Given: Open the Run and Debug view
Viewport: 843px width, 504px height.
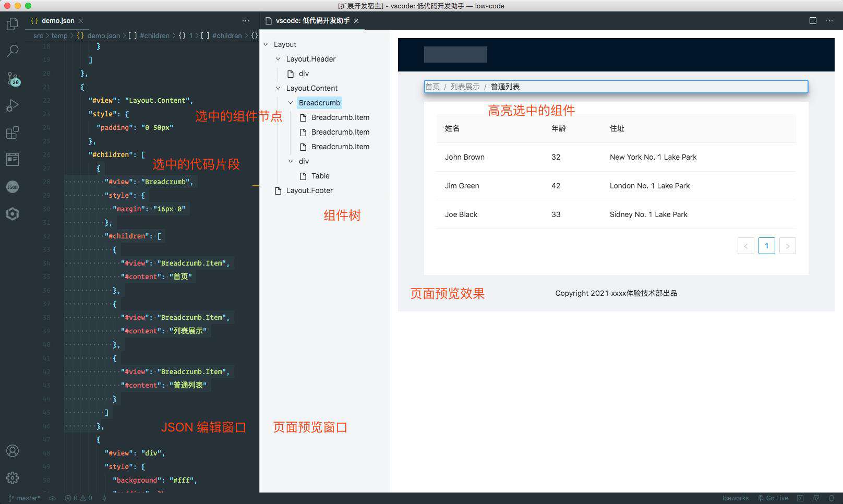Looking at the screenshot, I should [13, 106].
